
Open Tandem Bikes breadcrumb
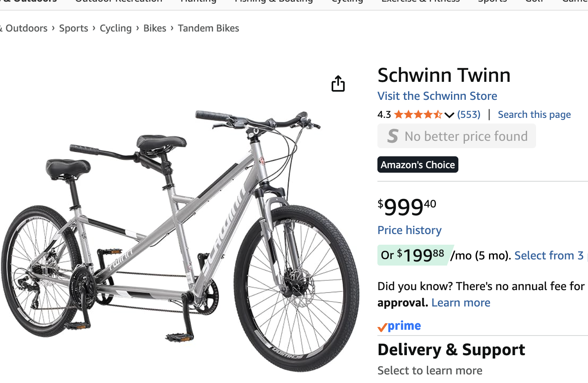point(208,28)
